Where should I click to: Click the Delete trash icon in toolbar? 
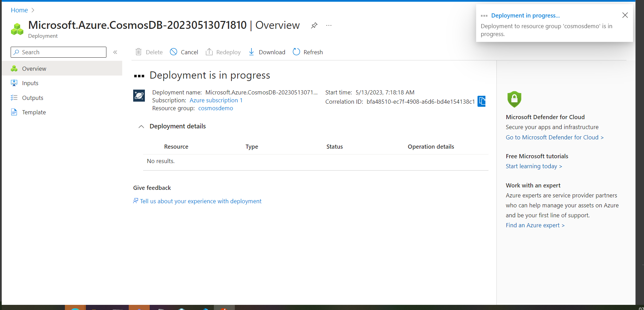(138, 52)
